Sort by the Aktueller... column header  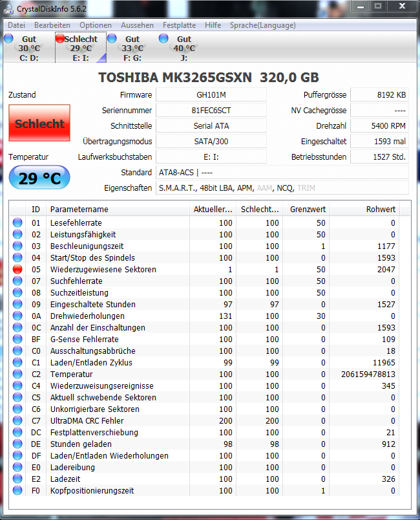[x=213, y=210]
